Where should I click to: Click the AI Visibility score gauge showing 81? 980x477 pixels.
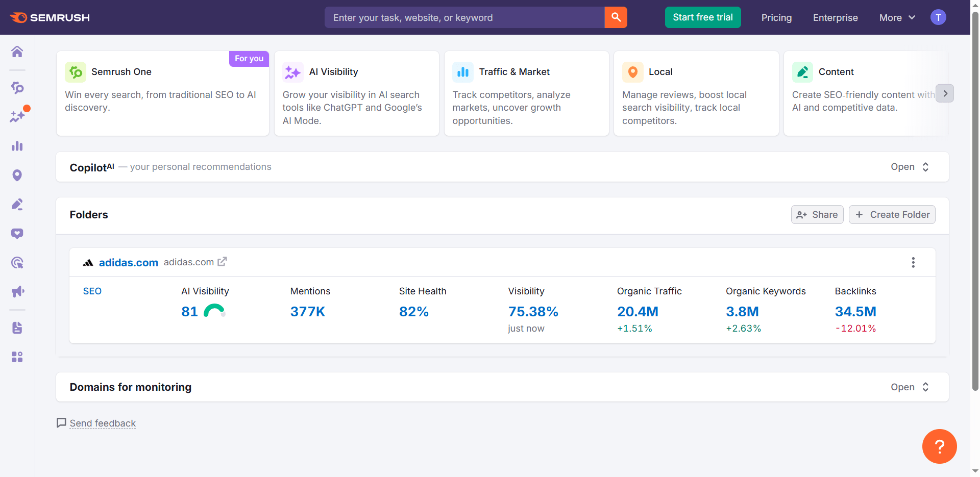203,311
